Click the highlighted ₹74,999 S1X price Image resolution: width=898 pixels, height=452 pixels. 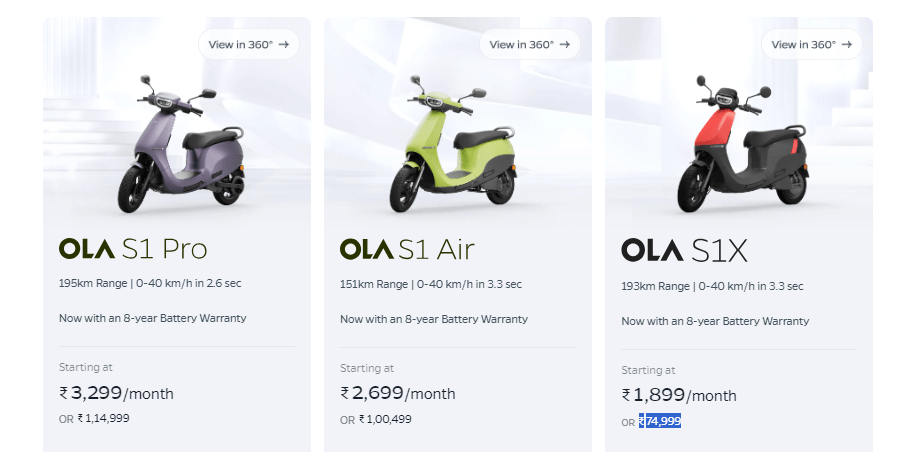pos(660,421)
